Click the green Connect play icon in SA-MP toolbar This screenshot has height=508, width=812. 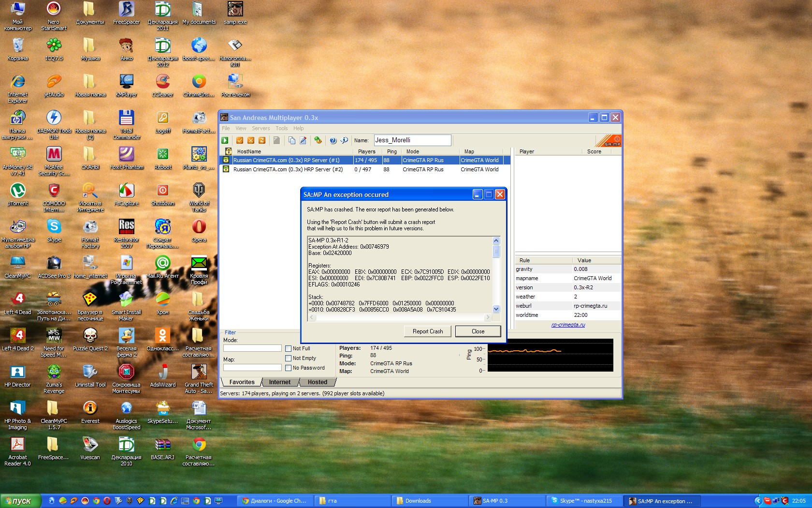225,140
